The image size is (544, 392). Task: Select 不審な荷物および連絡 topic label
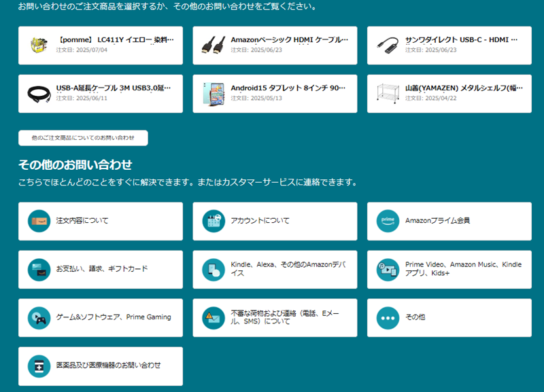pos(285,317)
